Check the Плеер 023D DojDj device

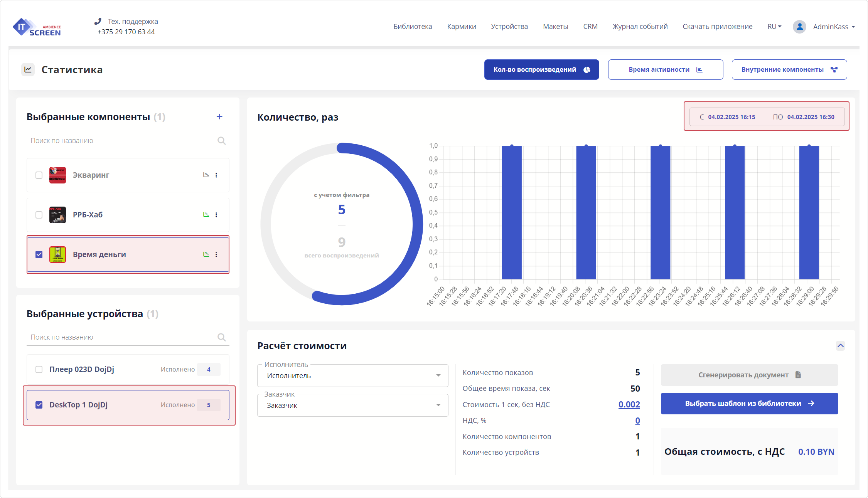point(39,369)
